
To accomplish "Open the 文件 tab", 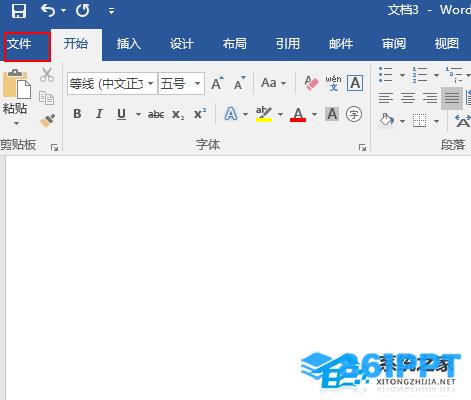I will pos(27,47).
